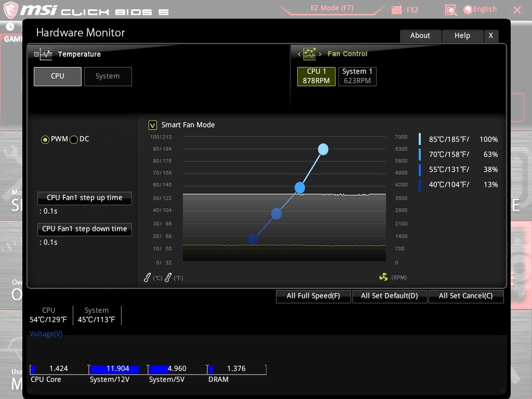Screen dimensions: 532x399
Task: Click the Fan Control chart icon
Action: pyautogui.click(x=310, y=54)
